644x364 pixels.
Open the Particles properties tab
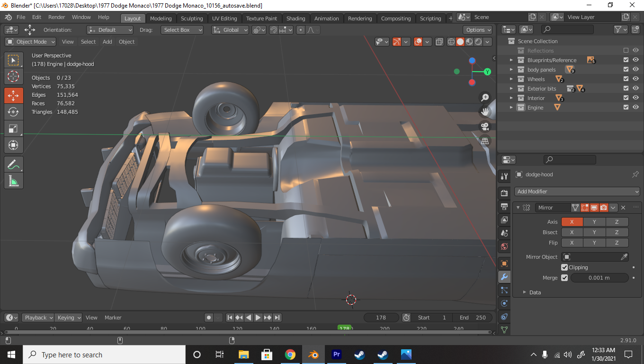coord(504,290)
